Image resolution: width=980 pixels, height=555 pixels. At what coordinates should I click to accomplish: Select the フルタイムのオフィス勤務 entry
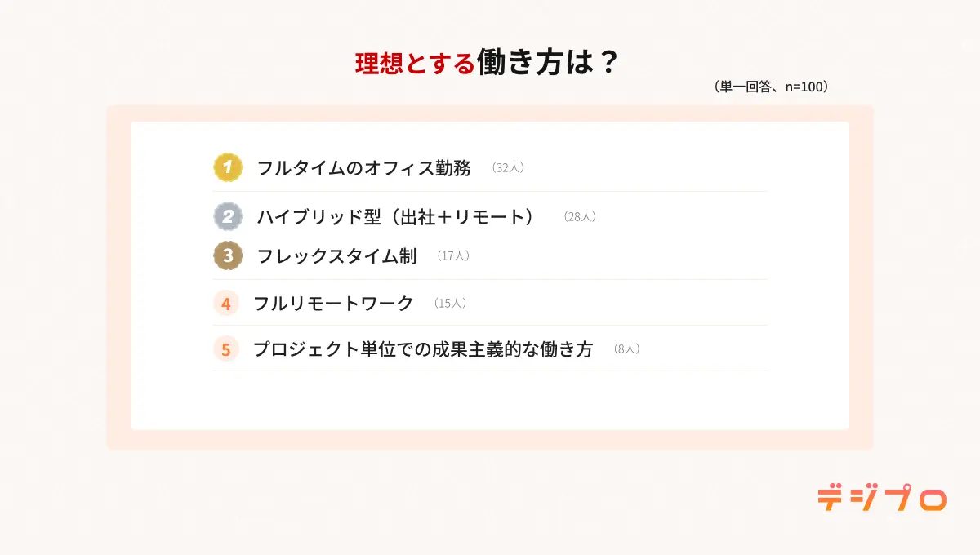[363, 168]
